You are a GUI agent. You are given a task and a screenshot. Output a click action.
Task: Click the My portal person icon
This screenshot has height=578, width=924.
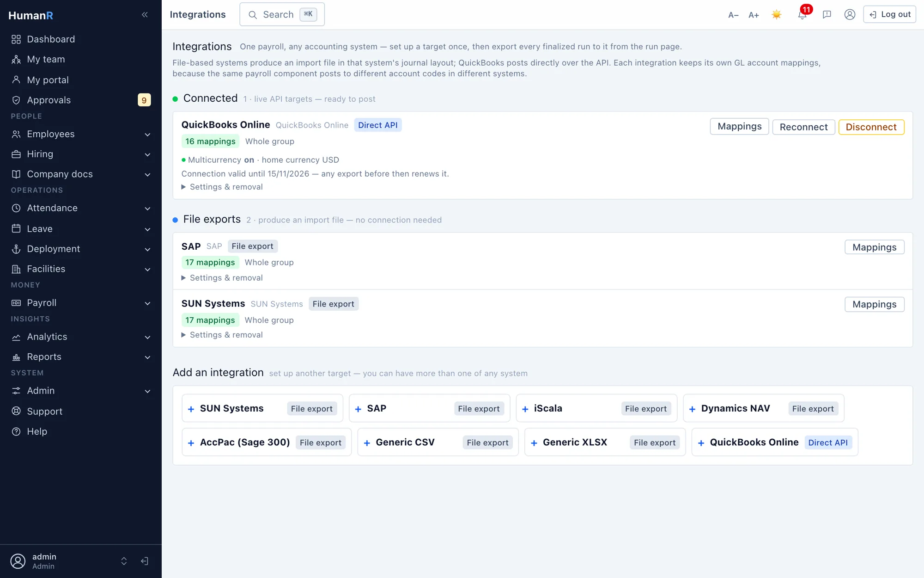click(16, 80)
